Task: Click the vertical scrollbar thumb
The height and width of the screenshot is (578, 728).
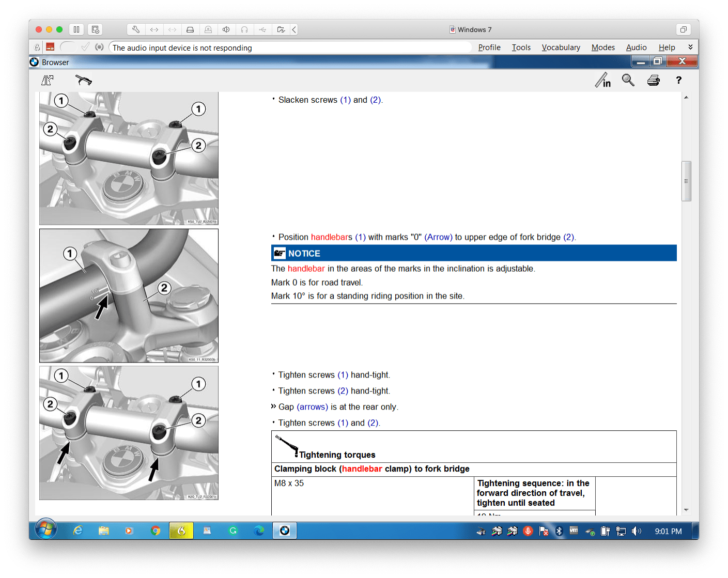Action: 686,181
